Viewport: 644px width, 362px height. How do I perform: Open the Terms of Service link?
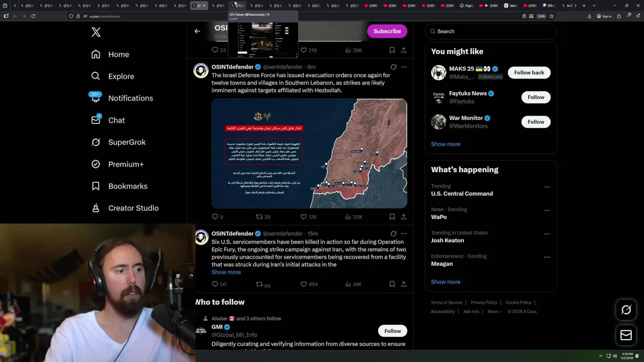pyautogui.click(x=446, y=303)
